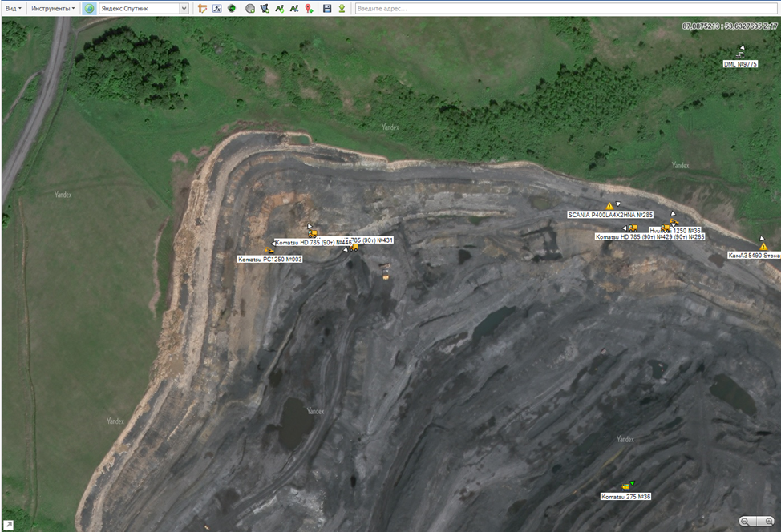Select the Komatsu 275 №36 vehicle label
Screen dimensions: 781x532
(x=625, y=497)
